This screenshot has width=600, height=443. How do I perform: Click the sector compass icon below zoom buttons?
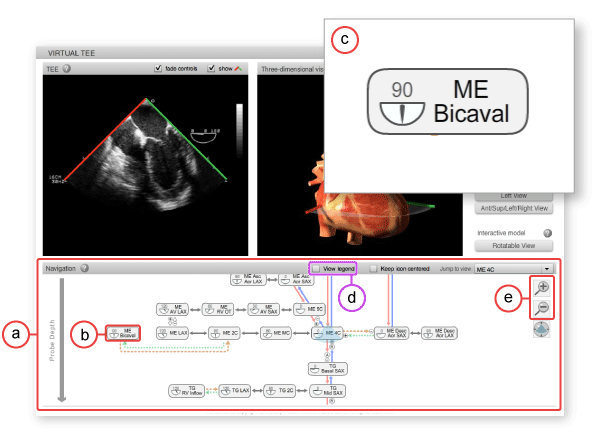(x=541, y=329)
